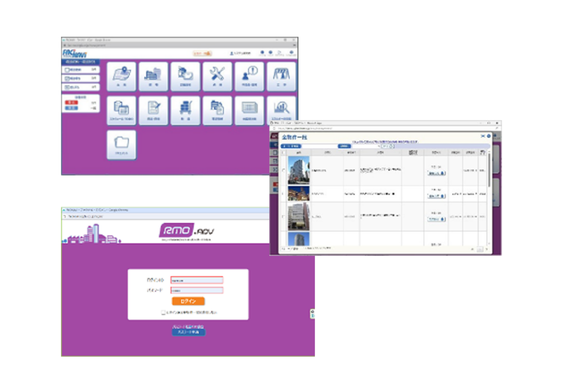Open the empty folder tile

(121, 145)
